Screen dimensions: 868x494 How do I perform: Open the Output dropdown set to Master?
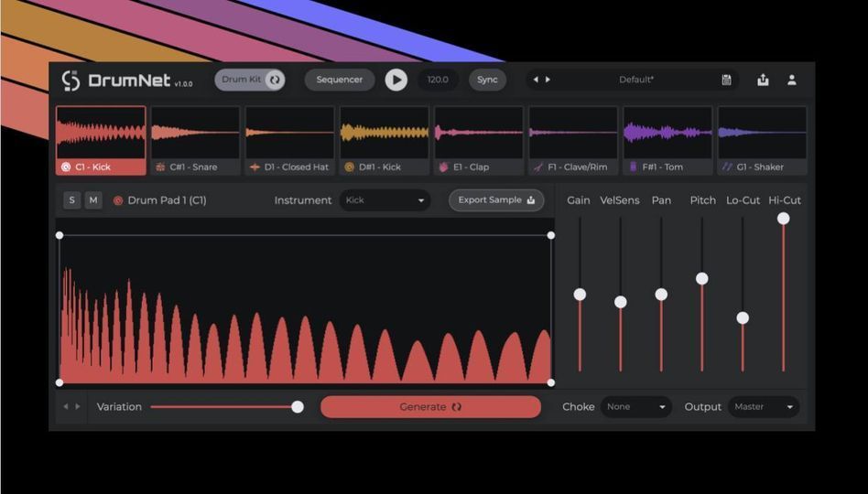point(764,406)
